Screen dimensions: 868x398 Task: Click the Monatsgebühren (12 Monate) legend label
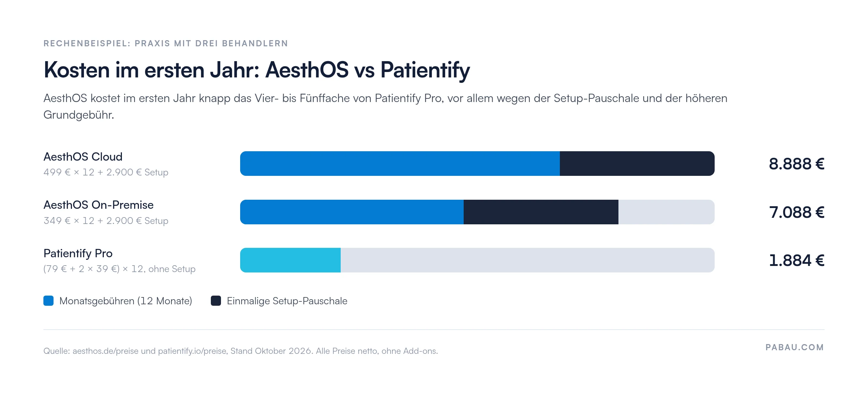tap(125, 301)
